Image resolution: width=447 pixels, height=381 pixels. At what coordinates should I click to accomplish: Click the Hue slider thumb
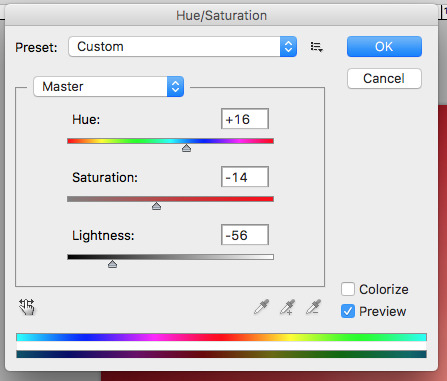186,148
